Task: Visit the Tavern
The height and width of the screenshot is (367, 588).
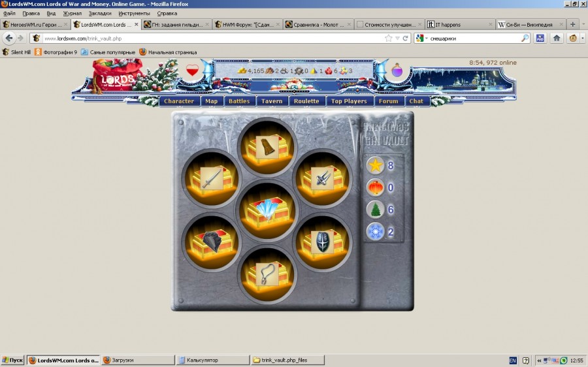Action: pos(272,101)
